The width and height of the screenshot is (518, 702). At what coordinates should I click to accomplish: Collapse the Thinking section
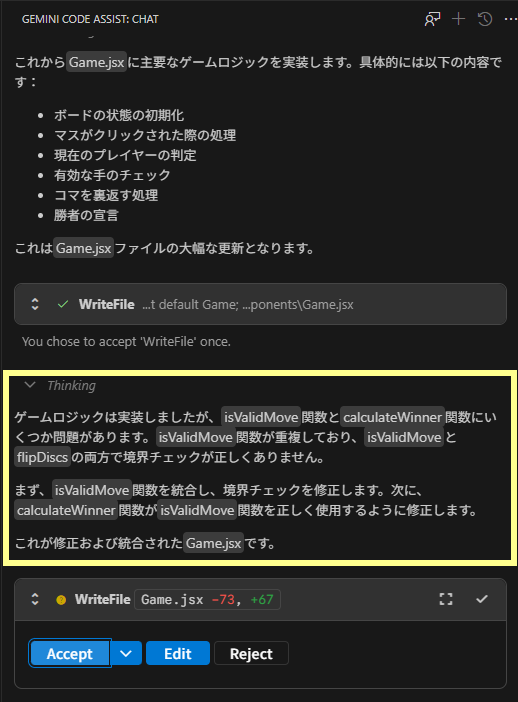(x=30, y=385)
